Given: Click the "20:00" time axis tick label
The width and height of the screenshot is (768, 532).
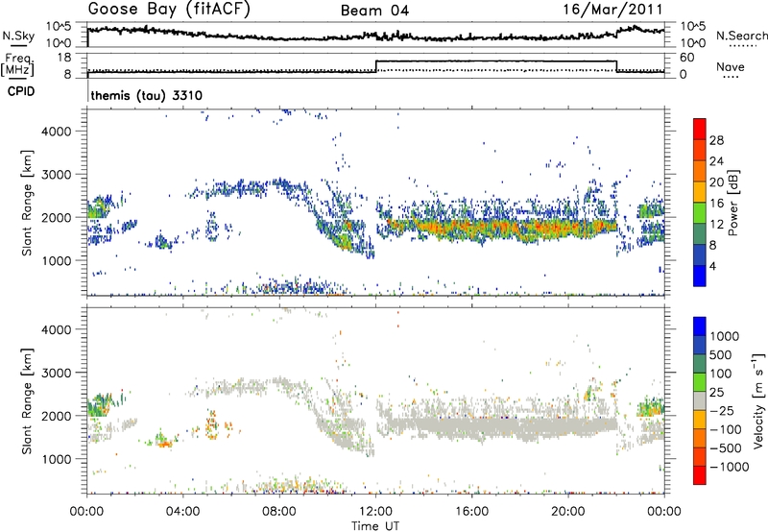Looking at the screenshot, I should (x=567, y=512).
